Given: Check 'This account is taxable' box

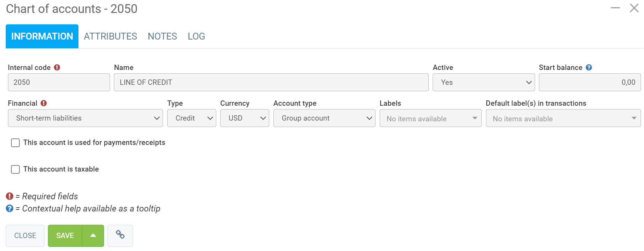Looking at the screenshot, I should (16, 169).
